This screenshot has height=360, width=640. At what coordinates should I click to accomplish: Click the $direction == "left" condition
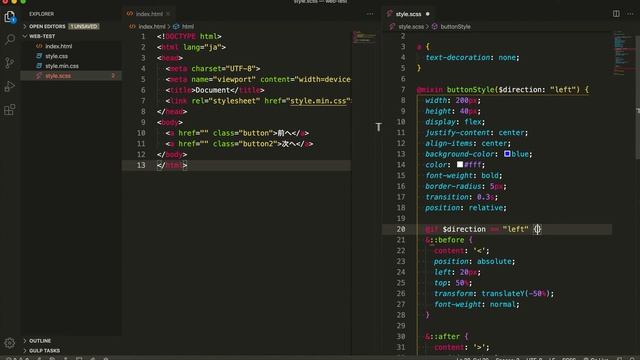tap(485, 229)
